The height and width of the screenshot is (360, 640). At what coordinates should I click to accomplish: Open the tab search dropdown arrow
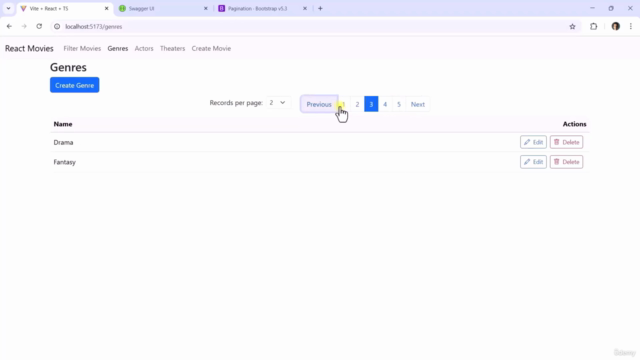8,8
